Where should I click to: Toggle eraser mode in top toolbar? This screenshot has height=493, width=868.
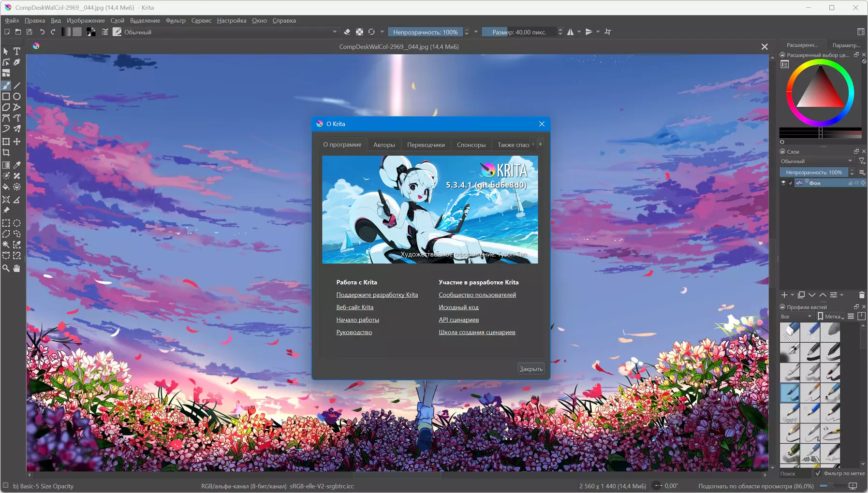coord(347,32)
